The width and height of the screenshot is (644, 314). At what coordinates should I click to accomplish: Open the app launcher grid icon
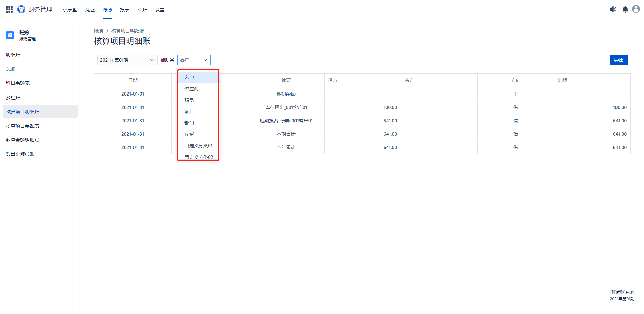pyautogui.click(x=9, y=9)
